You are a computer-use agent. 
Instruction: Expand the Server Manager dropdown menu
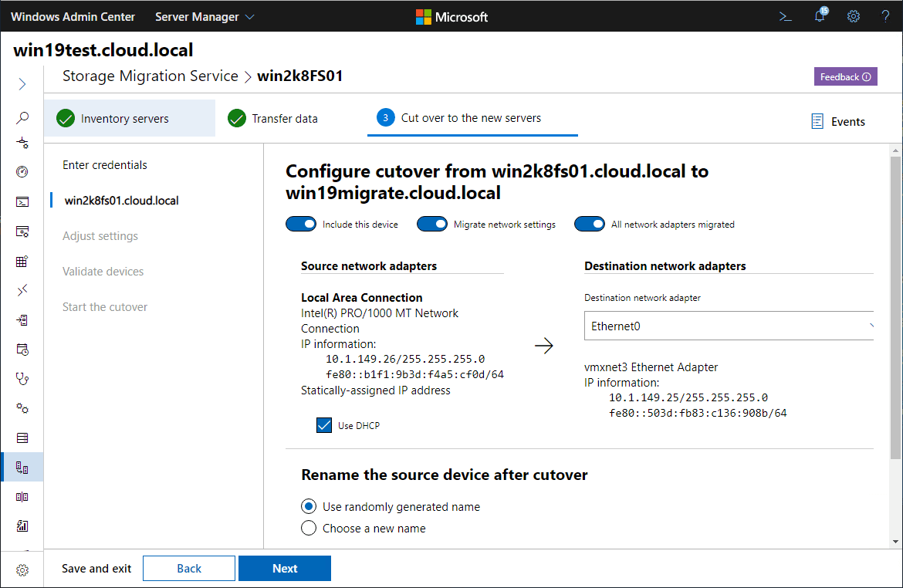click(205, 16)
